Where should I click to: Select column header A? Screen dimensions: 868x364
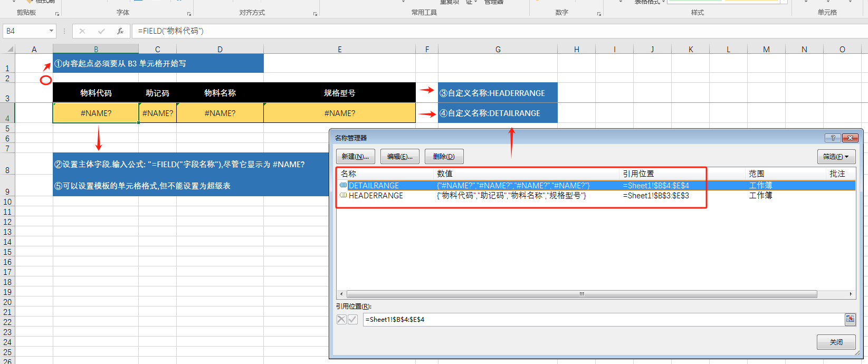point(34,49)
